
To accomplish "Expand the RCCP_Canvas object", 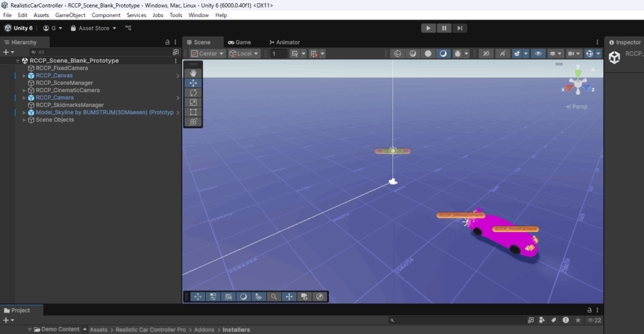I will point(25,75).
